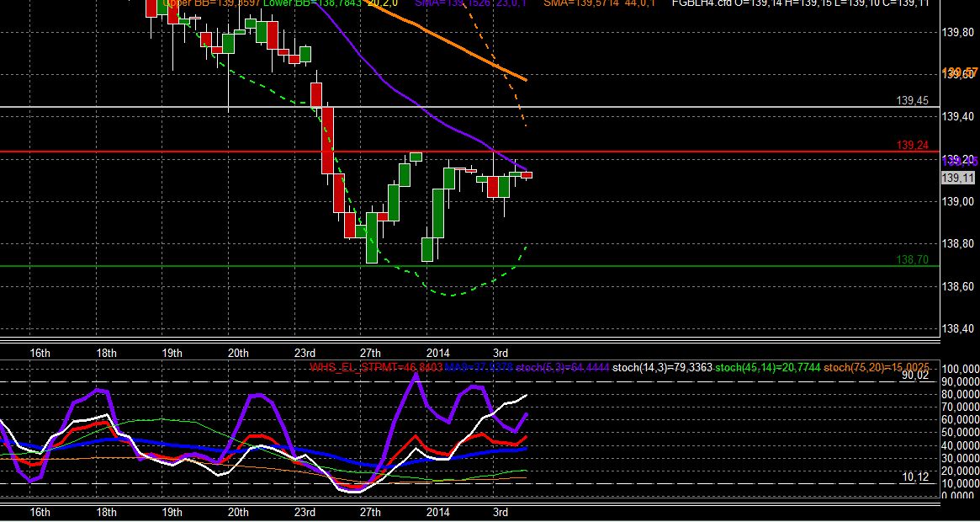
Task: Click 100,0000 on the stochastic axis
Action: (x=960, y=368)
